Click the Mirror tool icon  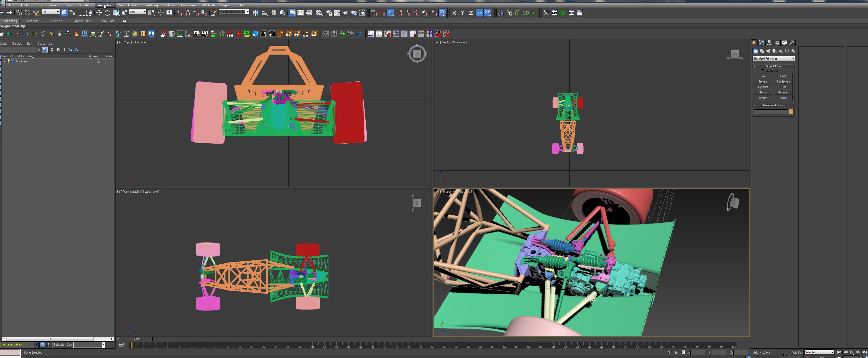[255, 13]
